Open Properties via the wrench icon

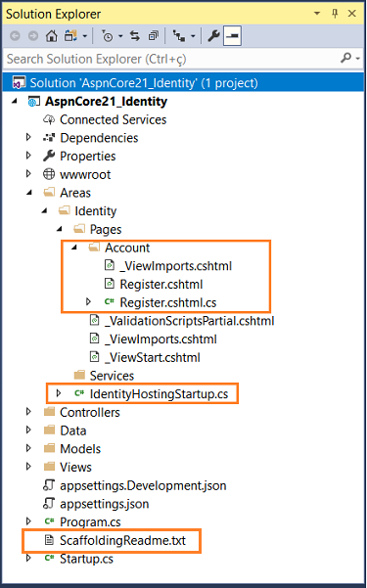click(213, 36)
